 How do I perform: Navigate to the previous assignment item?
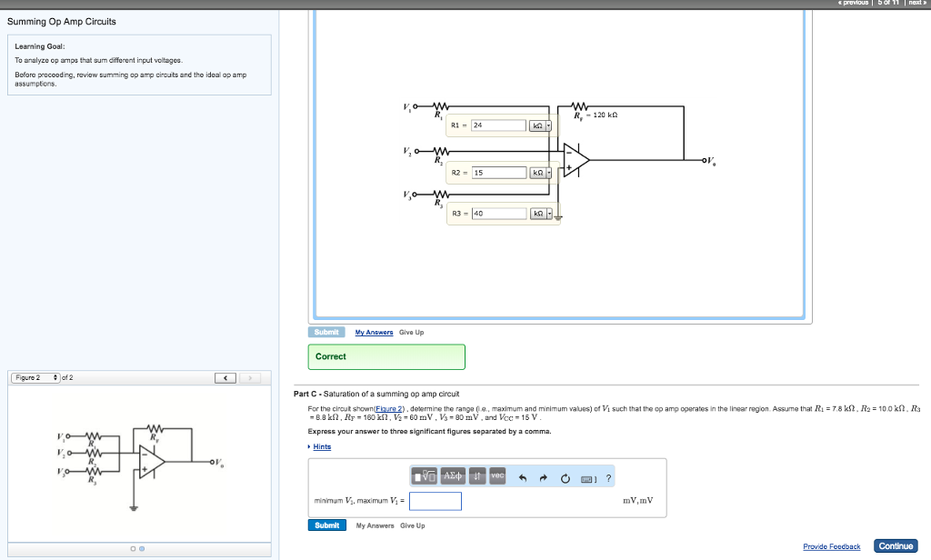pos(855,3)
